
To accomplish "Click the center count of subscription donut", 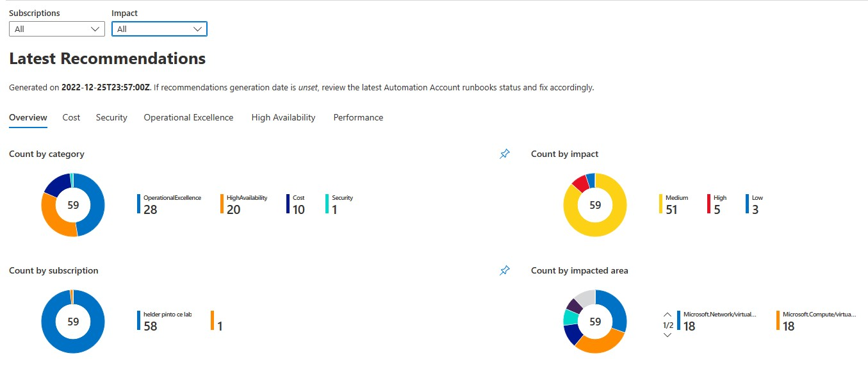I will click(73, 322).
